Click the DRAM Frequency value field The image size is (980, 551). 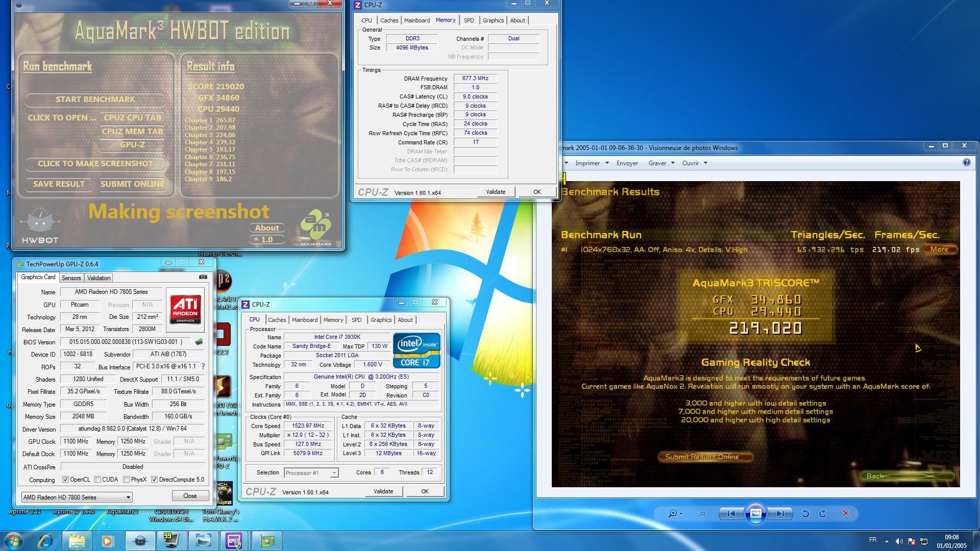(475, 79)
